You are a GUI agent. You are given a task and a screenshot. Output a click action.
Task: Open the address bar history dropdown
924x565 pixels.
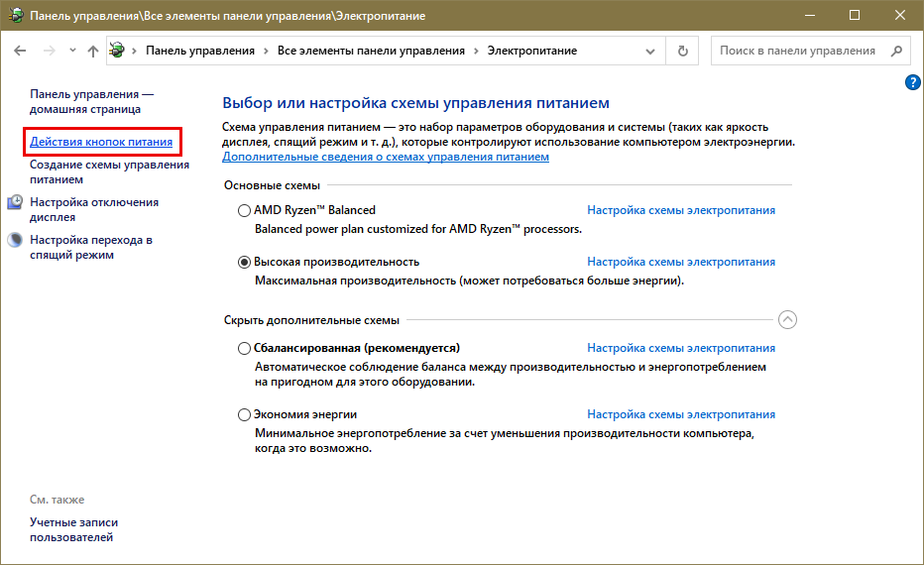pyautogui.click(x=649, y=51)
